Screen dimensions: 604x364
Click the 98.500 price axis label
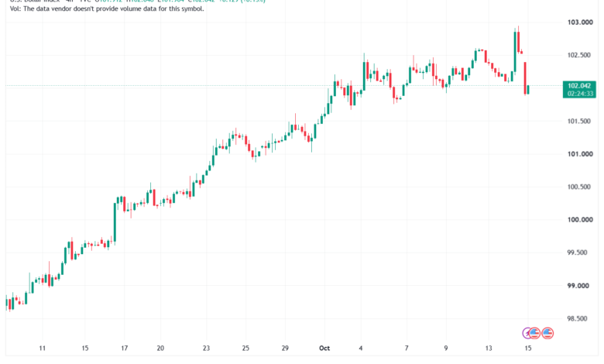(578, 318)
